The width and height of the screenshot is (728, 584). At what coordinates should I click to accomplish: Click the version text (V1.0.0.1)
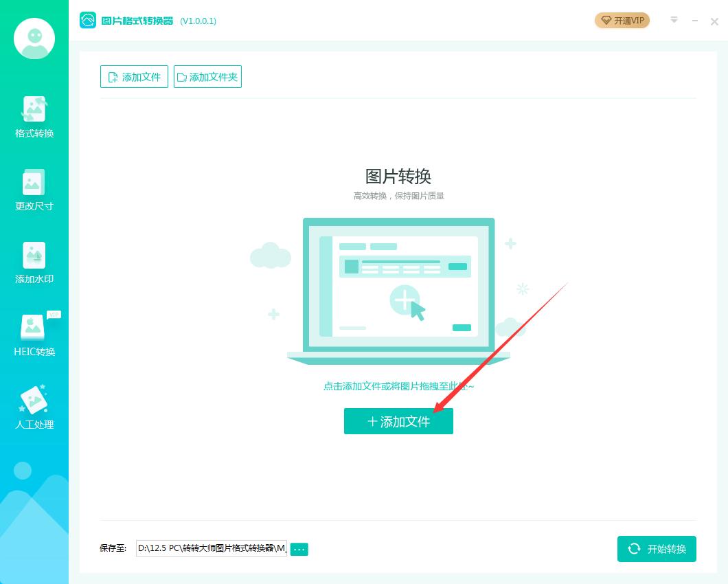(x=198, y=21)
